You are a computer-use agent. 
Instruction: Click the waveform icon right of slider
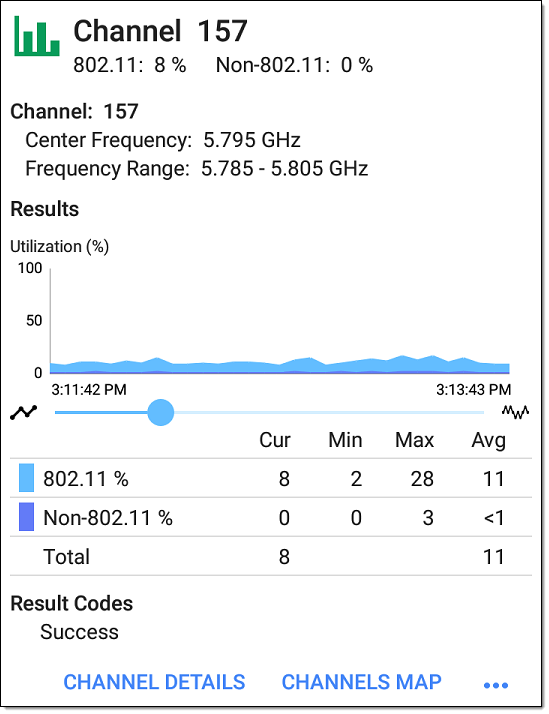515,412
